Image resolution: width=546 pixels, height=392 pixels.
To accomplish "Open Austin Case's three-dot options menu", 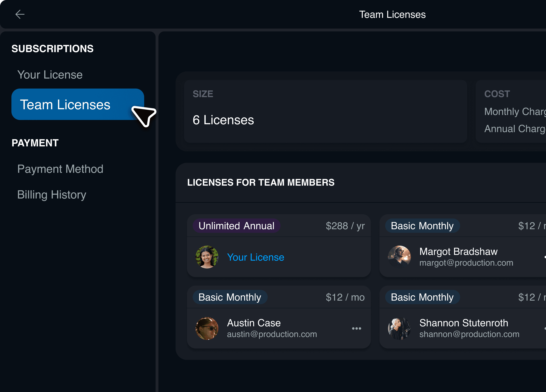I will (356, 328).
